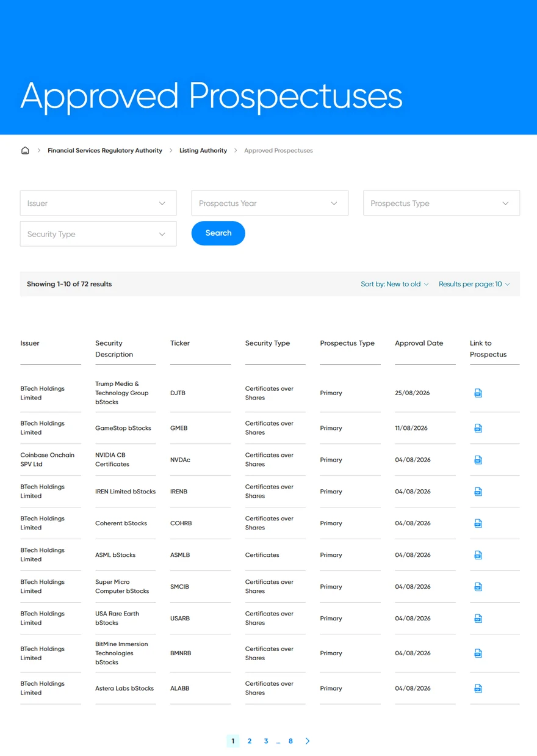Click the Prospectus Type column header
Screen dimensions: 537x756
(347, 343)
